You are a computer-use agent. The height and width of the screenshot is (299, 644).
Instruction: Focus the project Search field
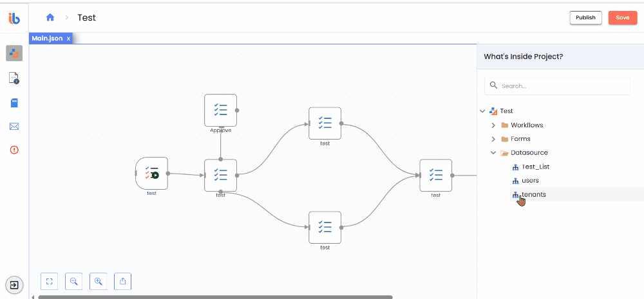point(557,86)
